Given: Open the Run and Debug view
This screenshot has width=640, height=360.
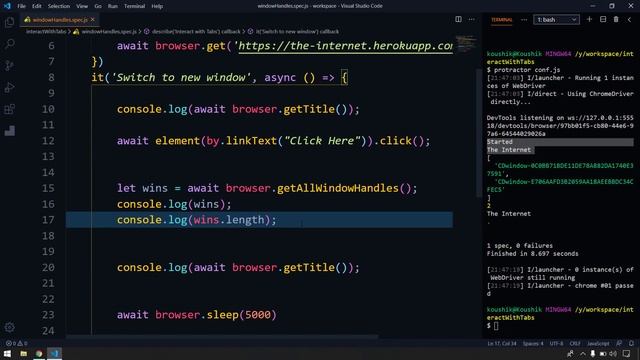Looking at the screenshot, I should 9,87.
